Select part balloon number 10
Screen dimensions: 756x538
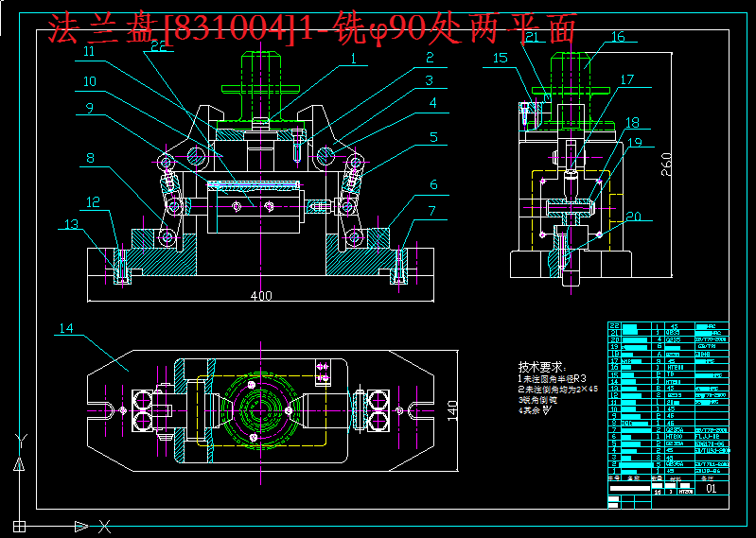point(90,80)
